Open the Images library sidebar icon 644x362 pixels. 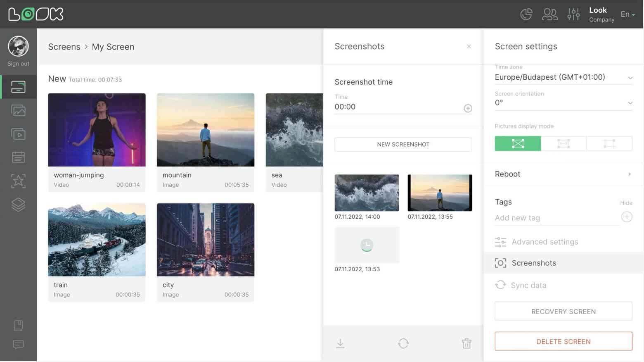(x=18, y=110)
